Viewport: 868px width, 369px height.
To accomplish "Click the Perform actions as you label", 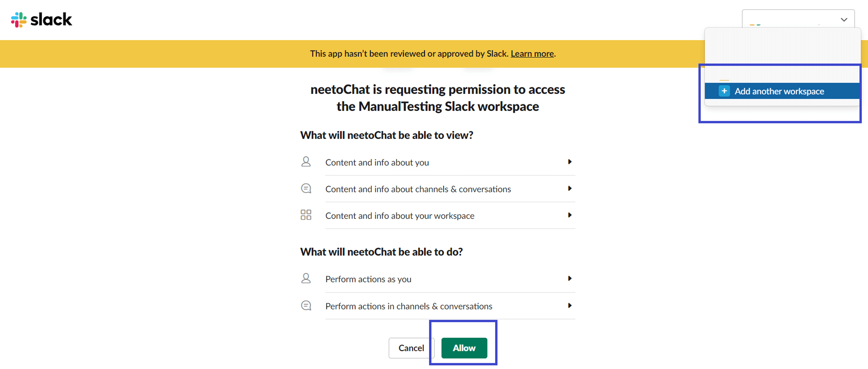I will (368, 279).
